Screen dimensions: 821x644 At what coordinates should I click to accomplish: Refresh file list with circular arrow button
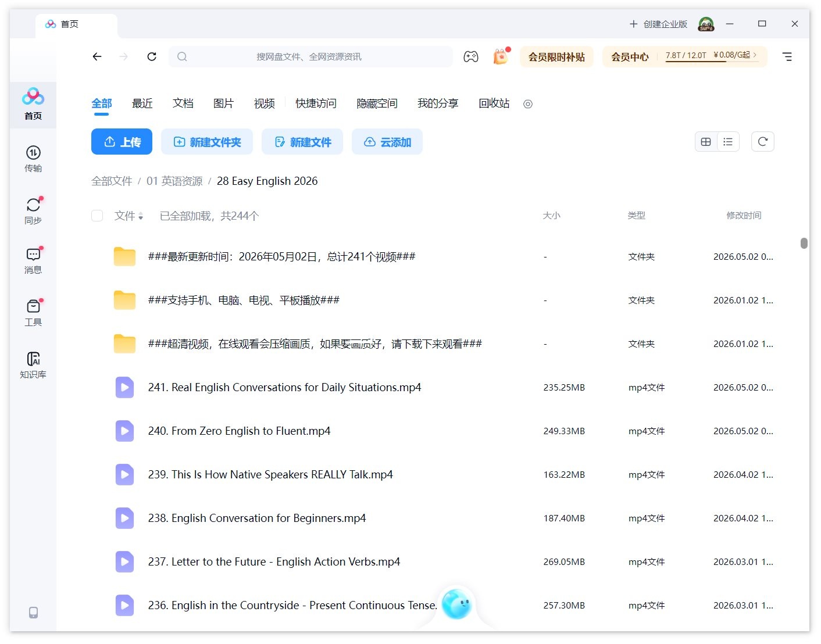[x=763, y=142]
